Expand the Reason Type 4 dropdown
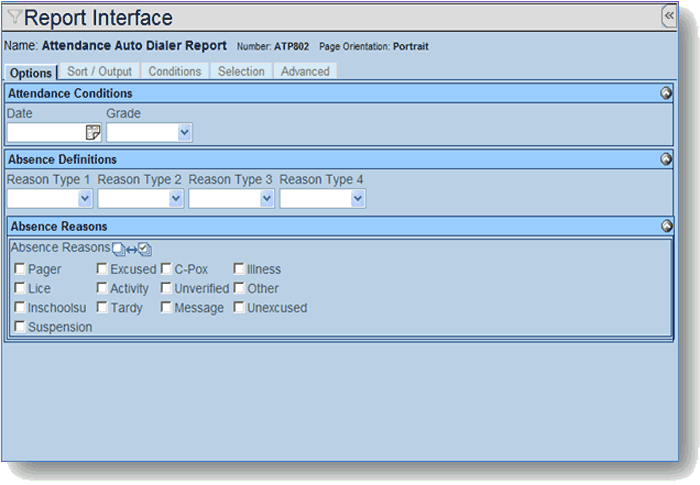The image size is (700, 485). click(x=358, y=198)
